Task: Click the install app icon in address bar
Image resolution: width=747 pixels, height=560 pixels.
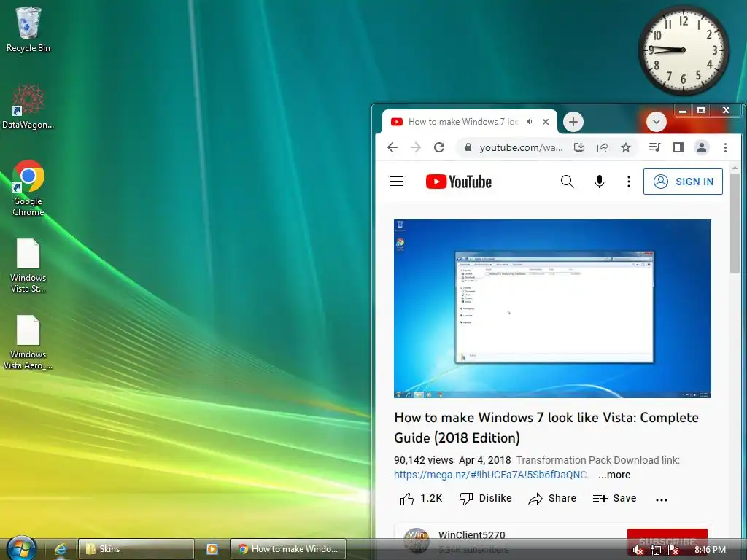Action: click(x=578, y=147)
